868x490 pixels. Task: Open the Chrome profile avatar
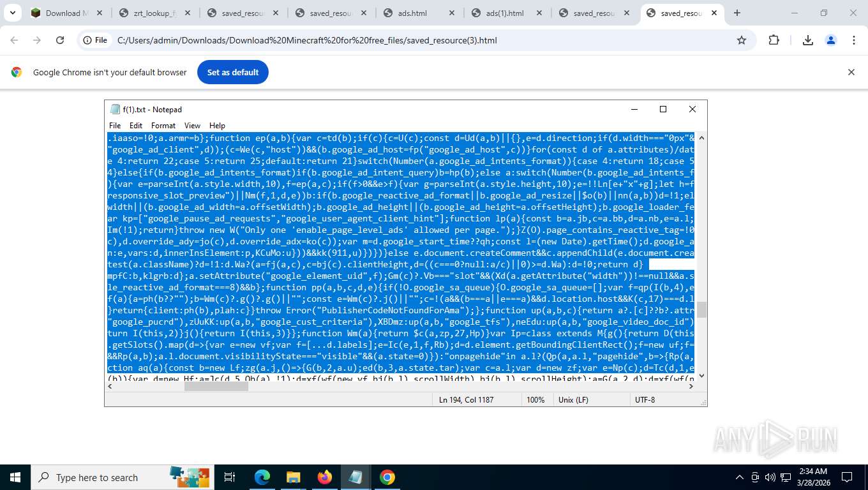tap(831, 40)
